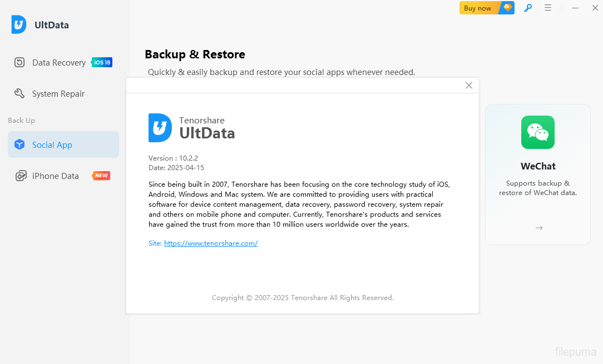The image size is (603, 364).
Task: Click the WeChat card title text
Action: pos(538,166)
